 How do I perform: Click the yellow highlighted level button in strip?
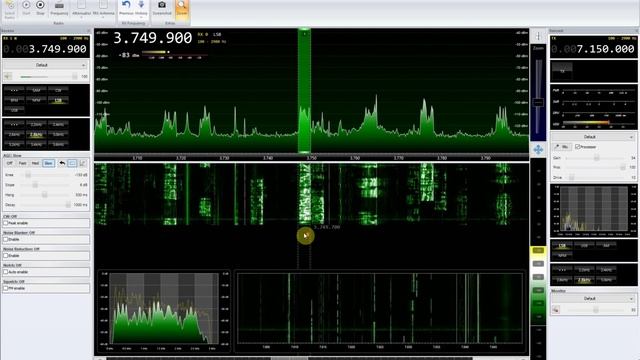[x=538, y=250]
